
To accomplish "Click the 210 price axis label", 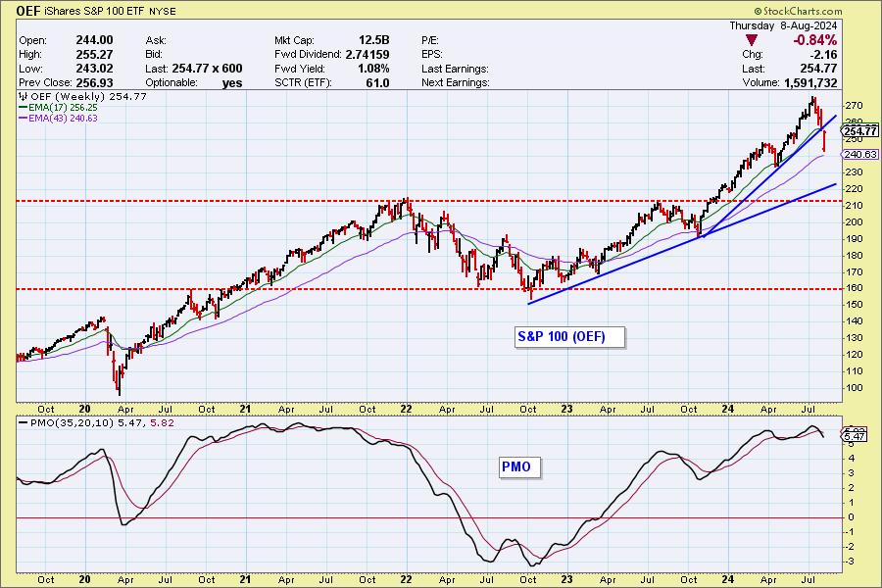I will coord(854,206).
